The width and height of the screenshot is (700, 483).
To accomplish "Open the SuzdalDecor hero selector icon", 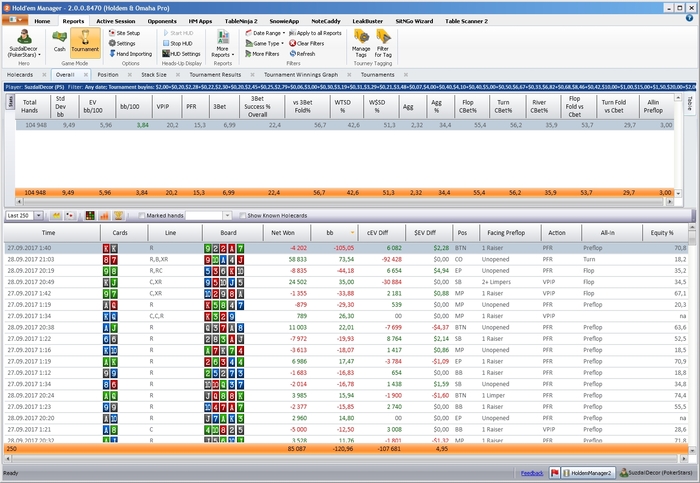I will [x=24, y=37].
